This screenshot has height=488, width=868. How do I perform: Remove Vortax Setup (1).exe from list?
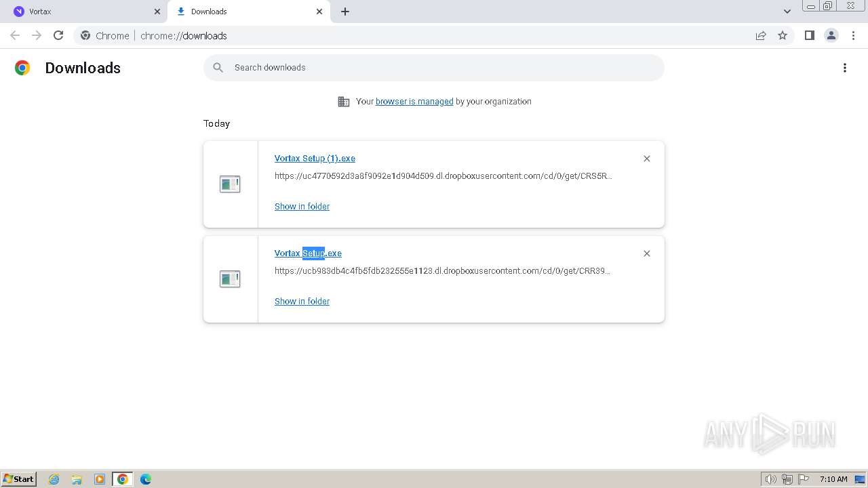pos(647,159)
